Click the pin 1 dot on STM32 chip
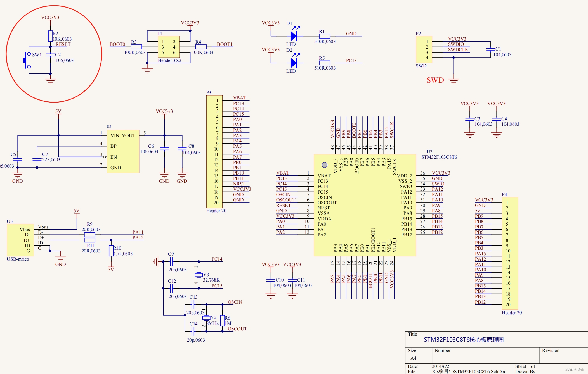The image size is (588, 374). [324, 165]
